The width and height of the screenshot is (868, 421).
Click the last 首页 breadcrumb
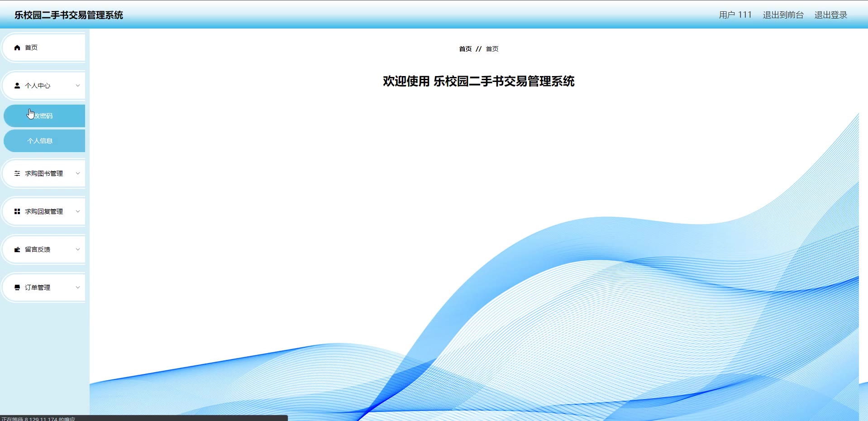tap(492, 49)
